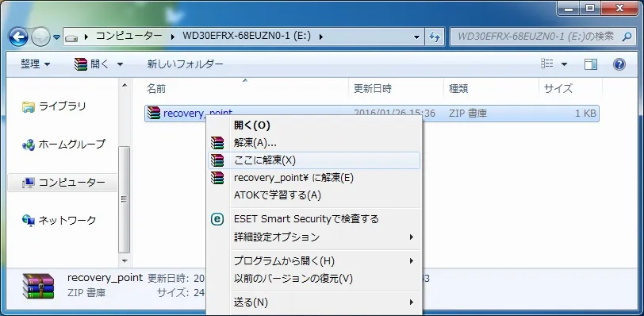Click the navigation pane scroll down arrow
644x316 pixels.
point(125,260)
